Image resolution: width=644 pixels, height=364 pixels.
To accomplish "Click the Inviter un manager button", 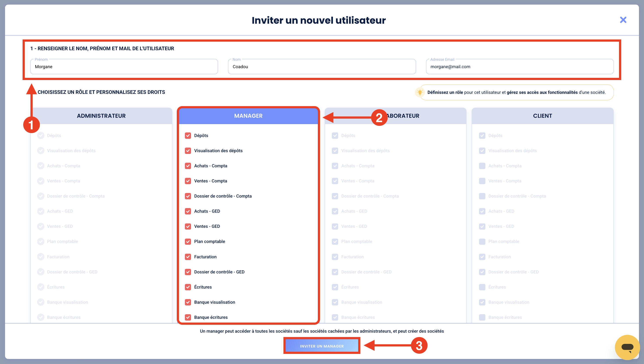I will pos(322,346).
